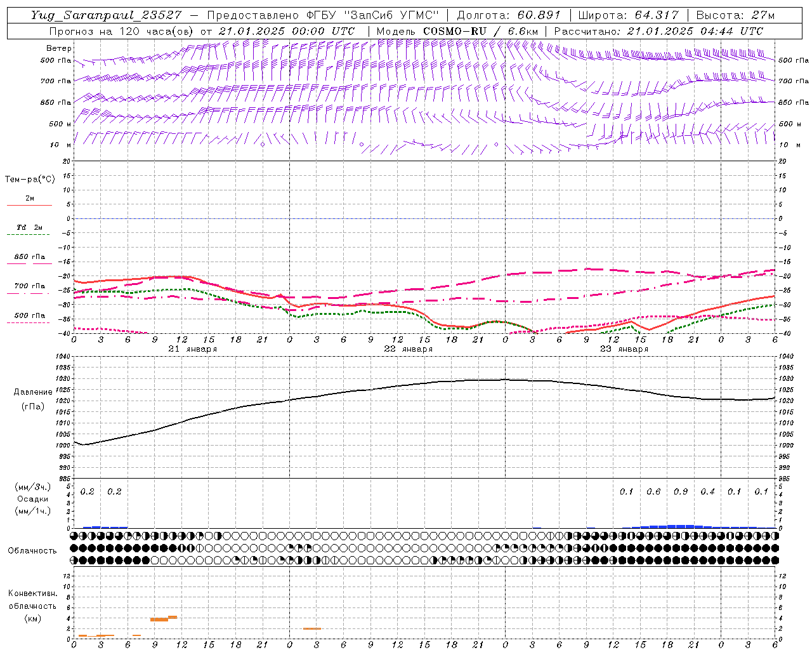Click the 'Высота: 27м' header value
812x650 pixels.
pos(735,15)
